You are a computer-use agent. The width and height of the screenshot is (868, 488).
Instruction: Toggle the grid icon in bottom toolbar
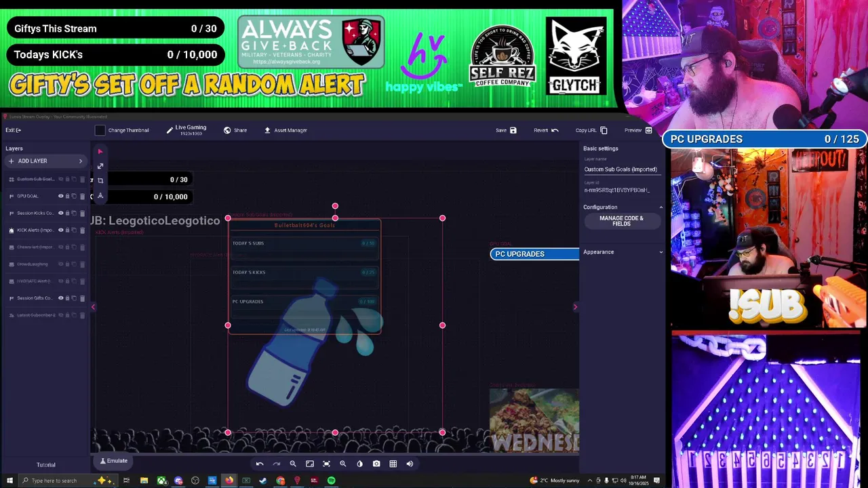pos(393,464)
